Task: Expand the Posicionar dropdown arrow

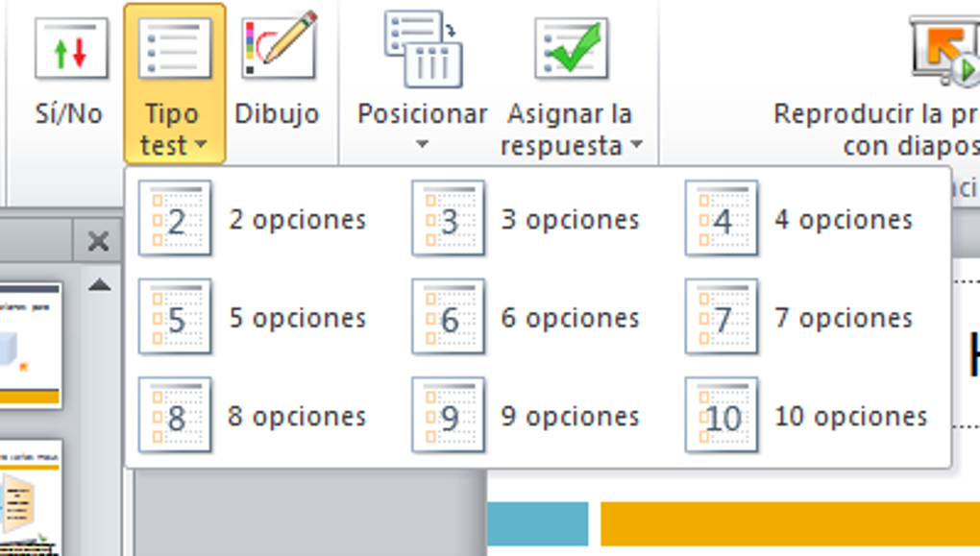Action: click(x=423, y=144)
